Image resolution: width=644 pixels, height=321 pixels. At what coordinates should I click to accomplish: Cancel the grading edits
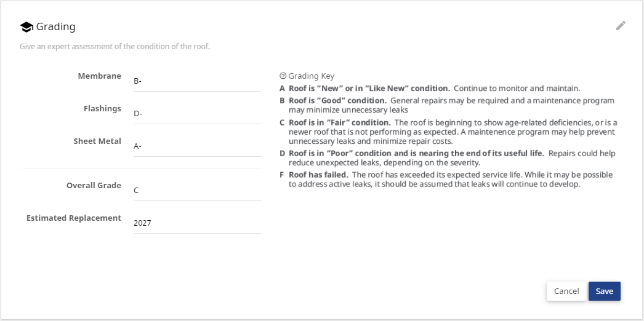click(x=566, y=291)
